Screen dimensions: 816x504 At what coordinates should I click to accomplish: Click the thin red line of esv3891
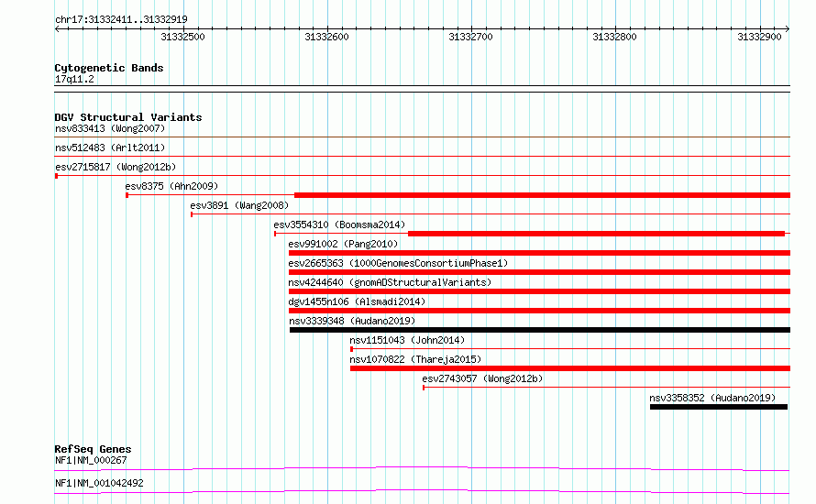(491, 214)
